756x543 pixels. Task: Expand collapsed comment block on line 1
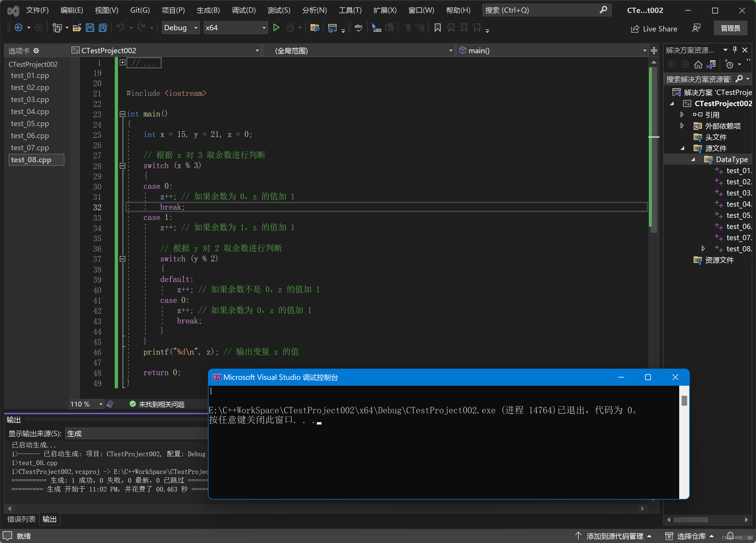(122, 62)
